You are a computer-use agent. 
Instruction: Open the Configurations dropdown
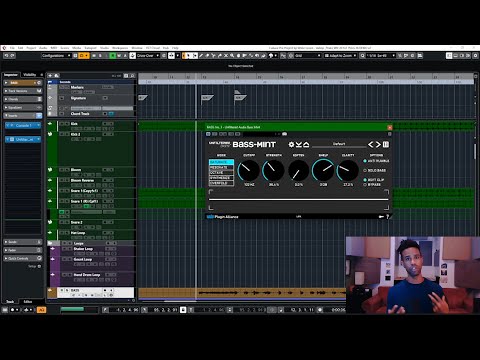point(56,56)
